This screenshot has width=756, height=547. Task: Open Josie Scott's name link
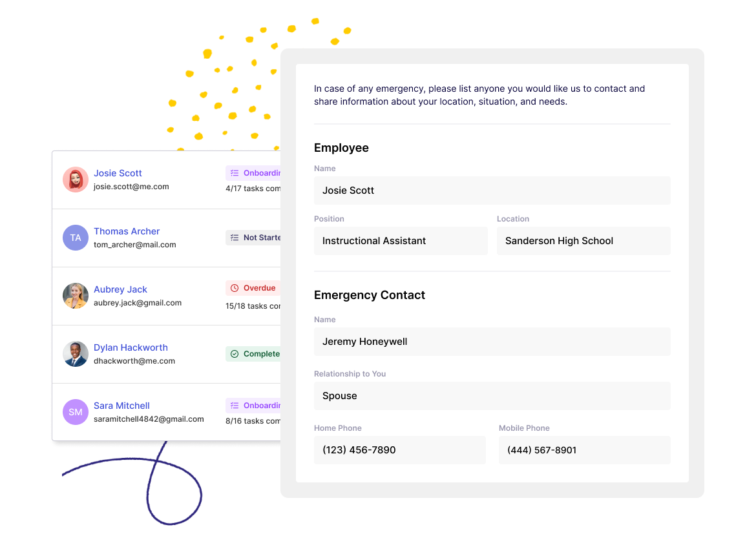118,173
